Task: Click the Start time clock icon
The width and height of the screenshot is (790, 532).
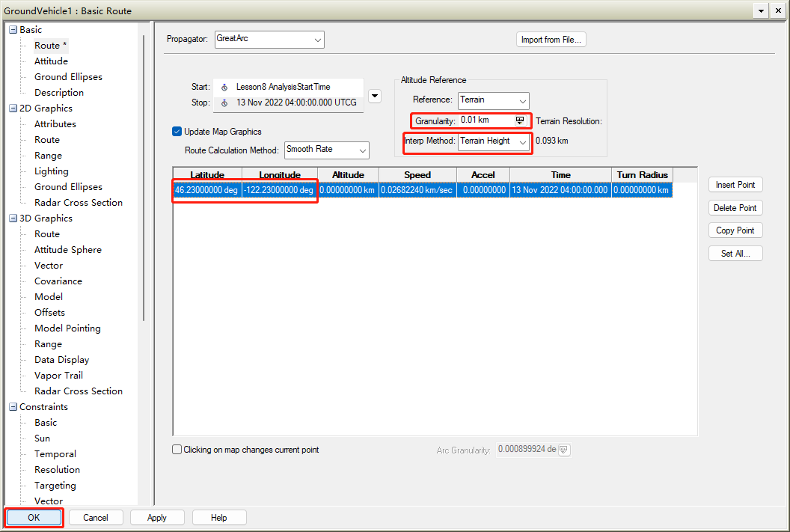Action: [x=224, y=87]
